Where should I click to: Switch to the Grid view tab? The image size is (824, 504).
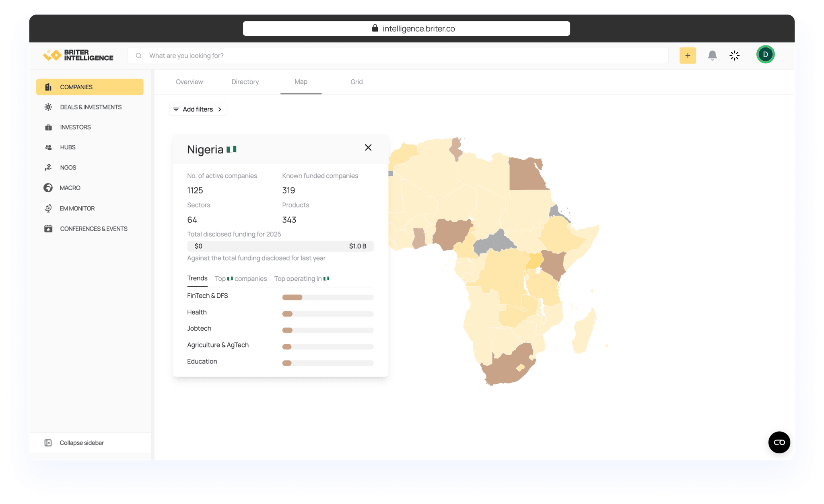pyautogui.click(x=356, y=82)
